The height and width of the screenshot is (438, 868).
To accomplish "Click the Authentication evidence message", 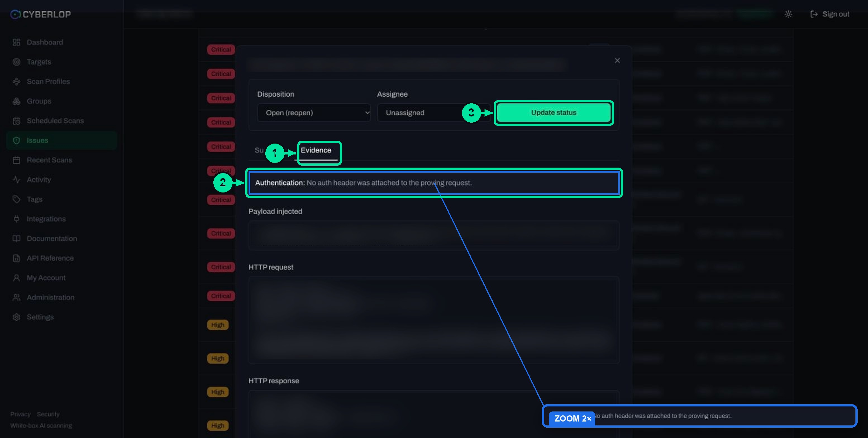I will click(x=434, y=183).
